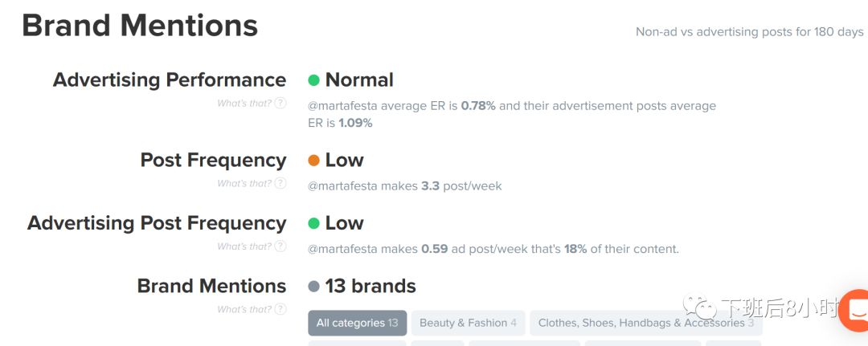Click help icon under Post Frequency

click(x=280, y=183)
